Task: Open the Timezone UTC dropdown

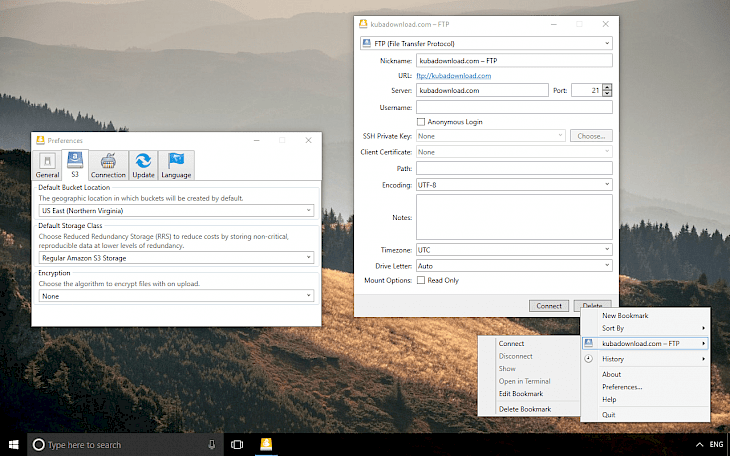Action: [x=514, y=250]
